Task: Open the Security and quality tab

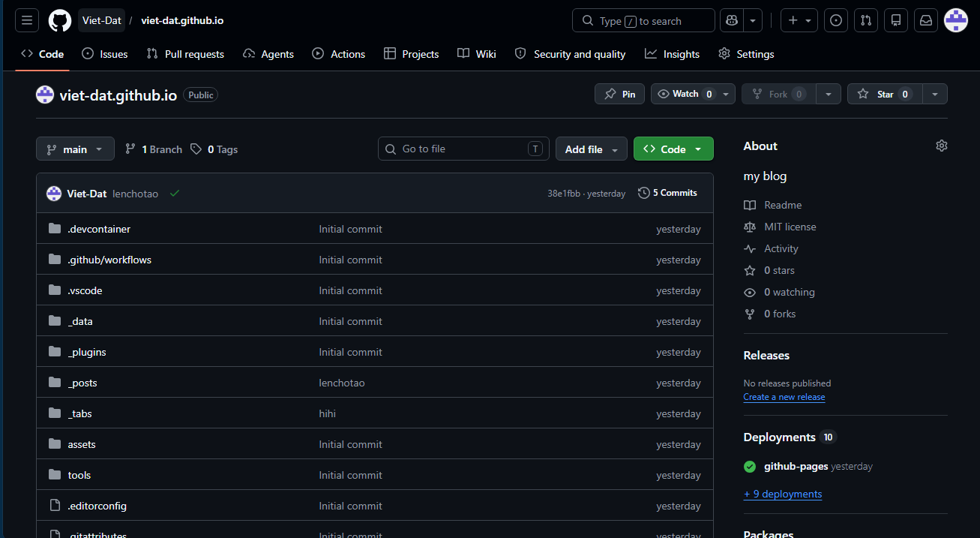Action: (570, 54)
